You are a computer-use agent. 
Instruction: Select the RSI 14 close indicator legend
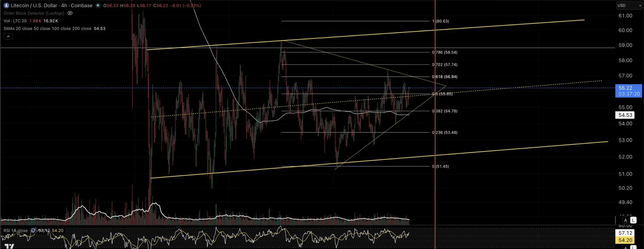pos(15,230)
